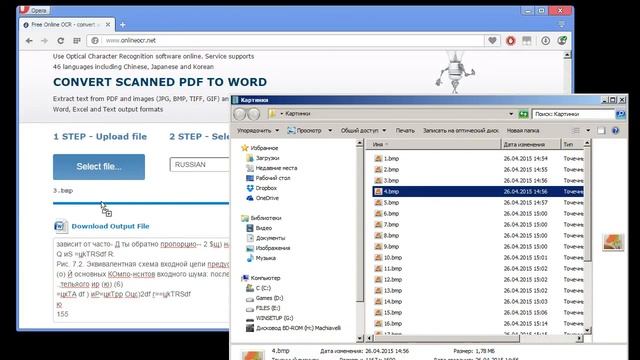Click Download Output File link
640x360 pixels.
[x=110, y=226]
